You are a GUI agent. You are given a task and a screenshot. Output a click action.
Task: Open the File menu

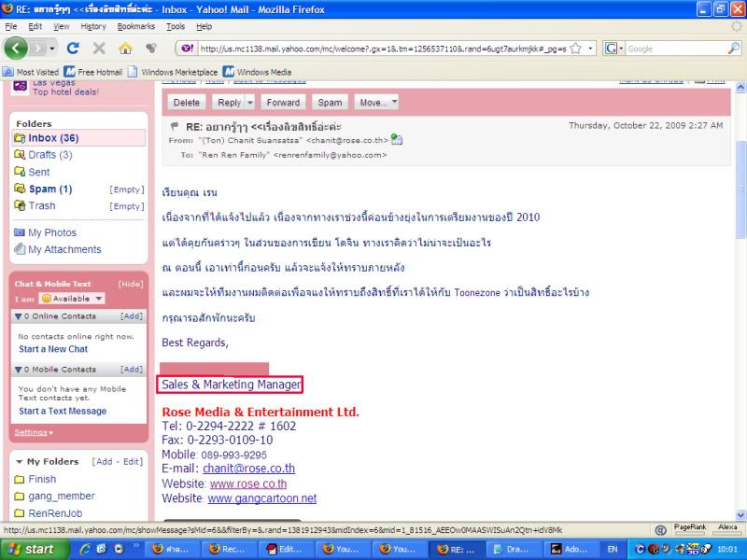[x=11, y=26]
